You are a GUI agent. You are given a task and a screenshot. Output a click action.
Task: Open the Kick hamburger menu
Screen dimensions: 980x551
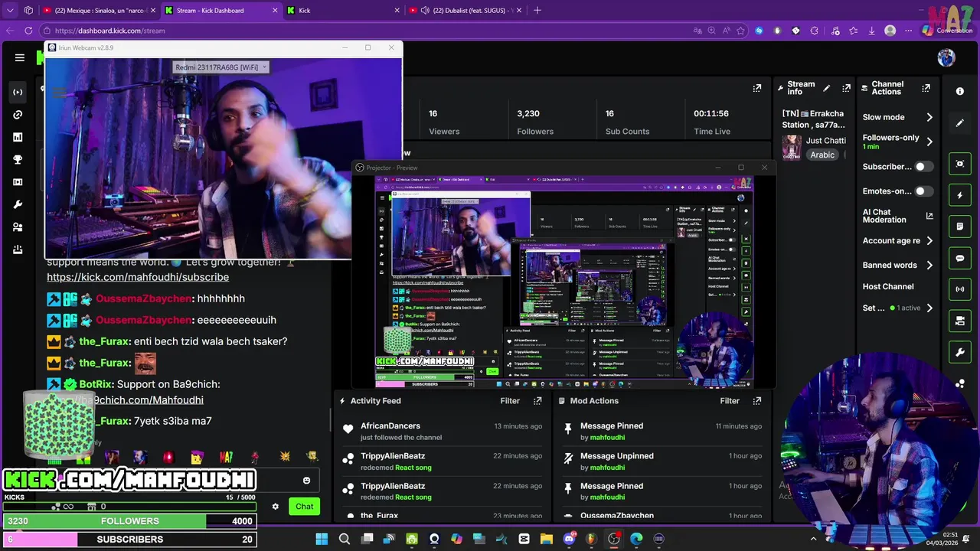click(x=20, y=57)
